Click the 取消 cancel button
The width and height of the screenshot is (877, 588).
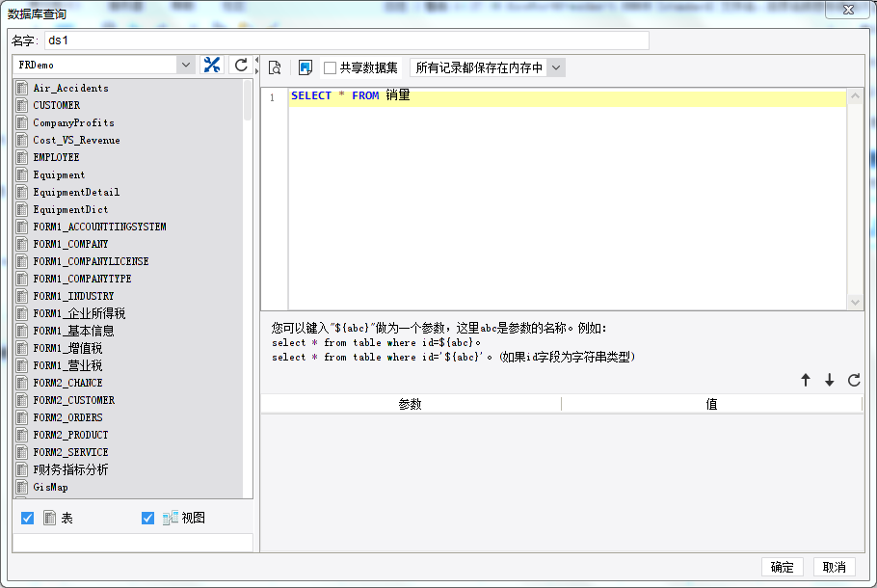(834, 567)
